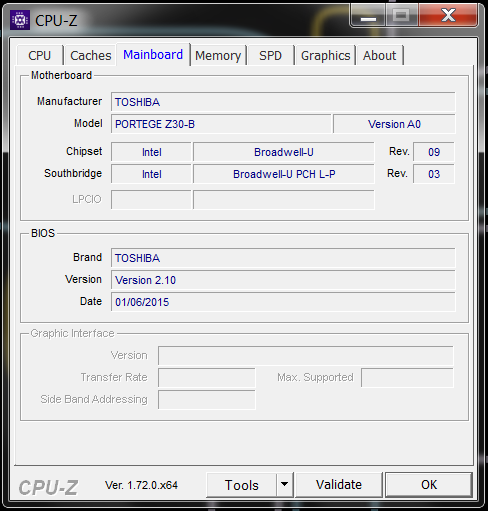The width and height of the screenshot is (488, 511).
Task: Switch to the CPU tab
Action: (x=40, y=55)
